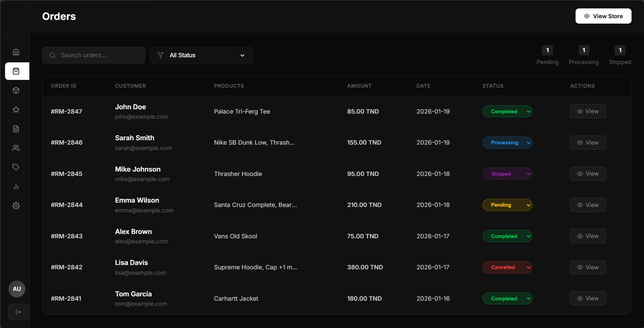The height and width of the screenshot is (328, 644).
Task: Click the Pending count badge
Action: pos(548,50)
